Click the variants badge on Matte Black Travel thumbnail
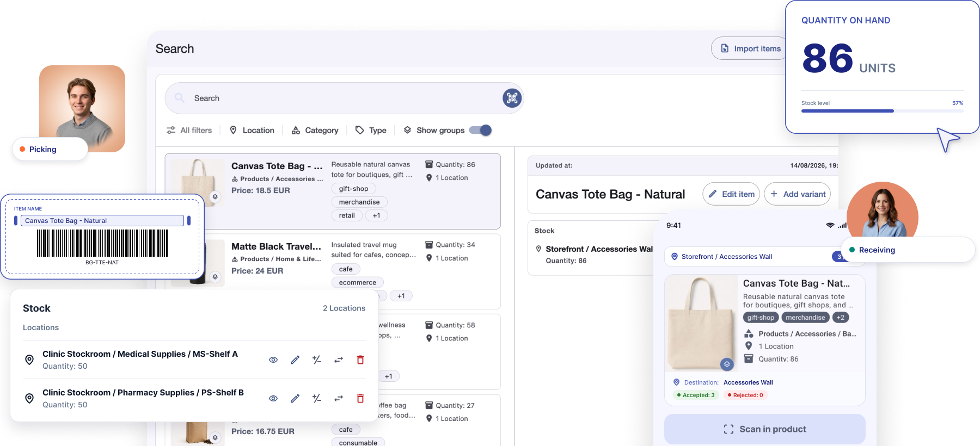The height and width of the screenshot is (446, 980). [x=215, y=277]
